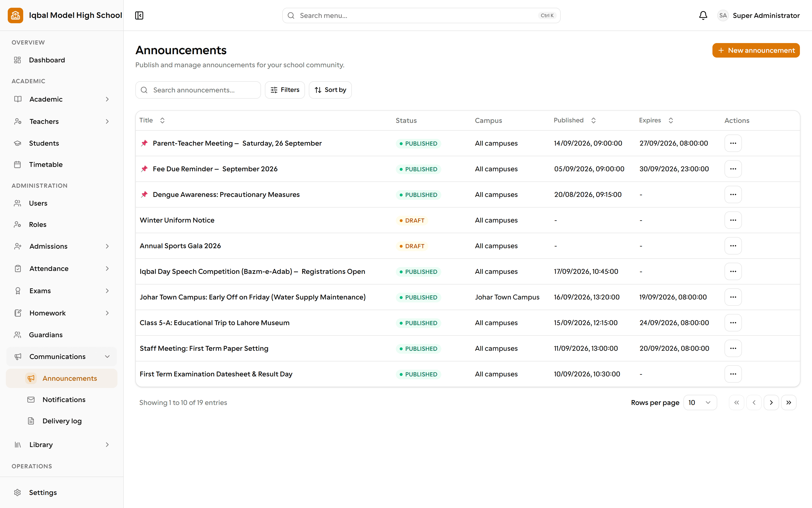Go to previous page arrow
The width and height of the screenshot is (812, 508).
(x=754, y=403)
